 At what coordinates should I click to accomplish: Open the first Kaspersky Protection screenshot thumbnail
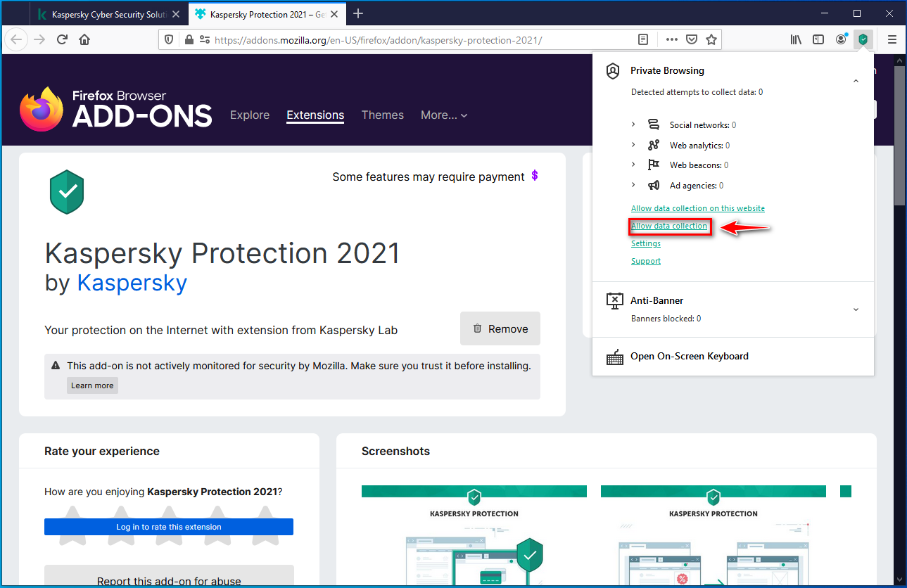click(x=474, y=535)
